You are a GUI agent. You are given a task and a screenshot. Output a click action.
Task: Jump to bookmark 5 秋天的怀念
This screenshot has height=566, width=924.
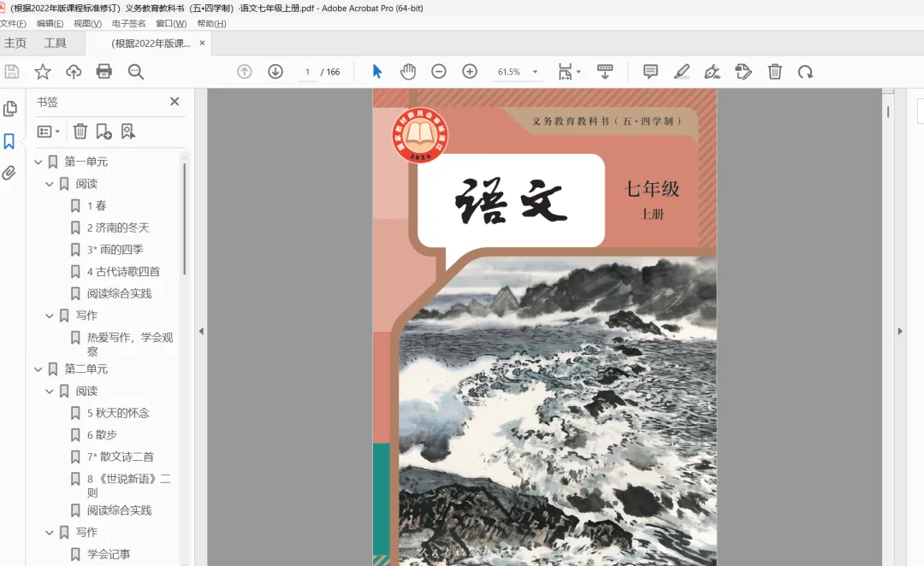tap(118, 413)
